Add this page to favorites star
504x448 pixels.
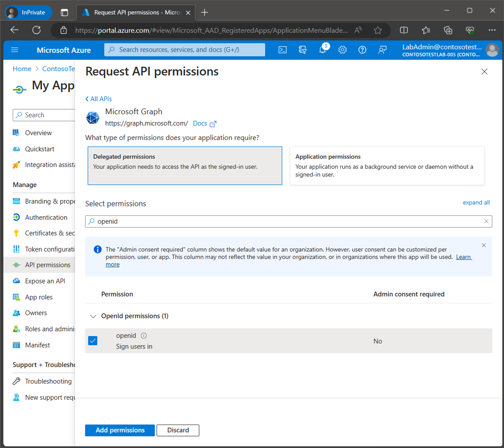pos(378,30)
